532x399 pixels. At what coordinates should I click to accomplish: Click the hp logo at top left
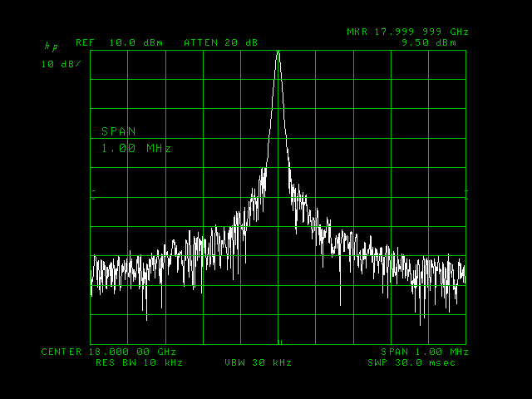51,47
